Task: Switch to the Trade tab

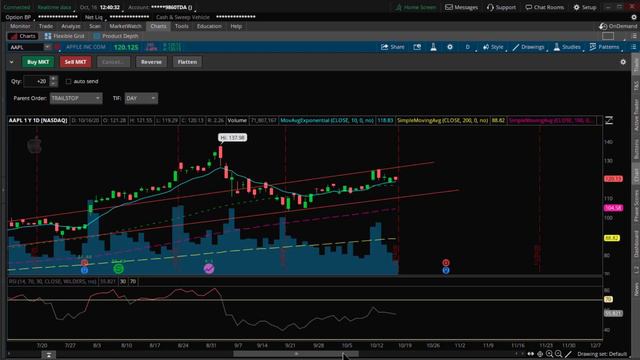Action: [x=46, y=26]
